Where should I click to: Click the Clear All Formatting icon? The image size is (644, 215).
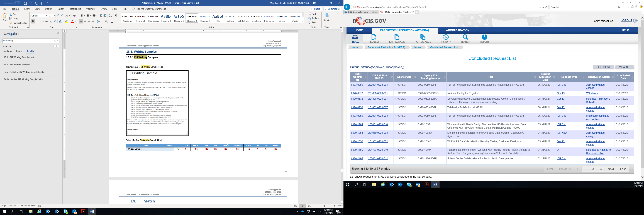[x=74, y=16]
